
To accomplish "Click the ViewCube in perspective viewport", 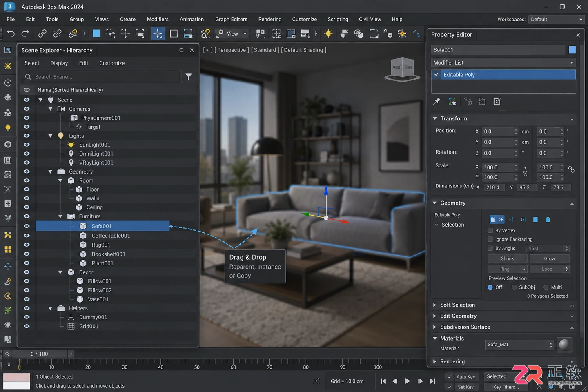I will pyautogui.click(x=402, y=69).
